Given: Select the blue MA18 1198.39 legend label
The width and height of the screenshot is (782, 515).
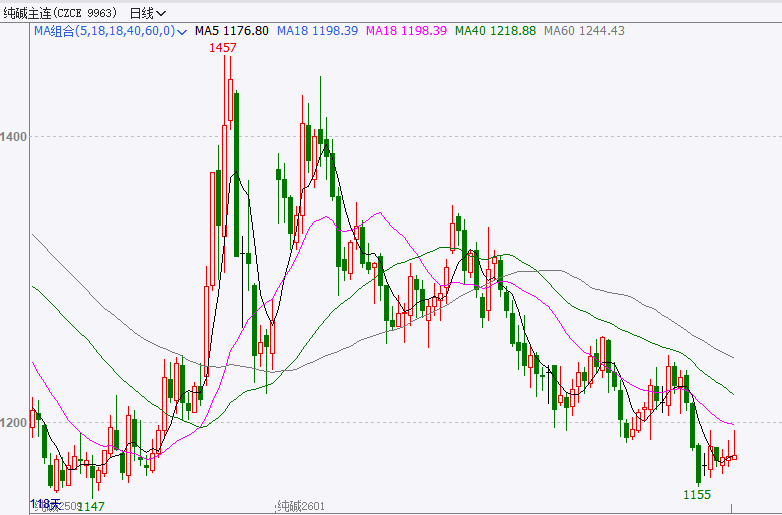Looking at the screenshot, I should pos(317,31).
